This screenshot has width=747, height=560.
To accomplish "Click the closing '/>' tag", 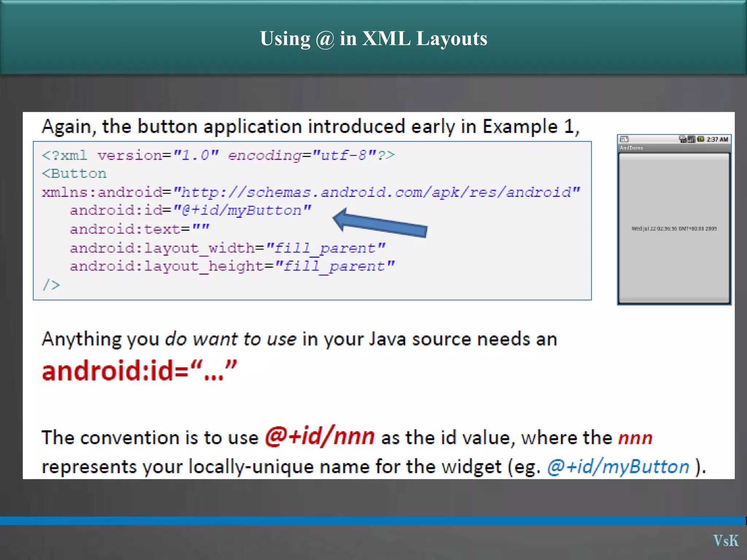I will [x=51, y=285].
